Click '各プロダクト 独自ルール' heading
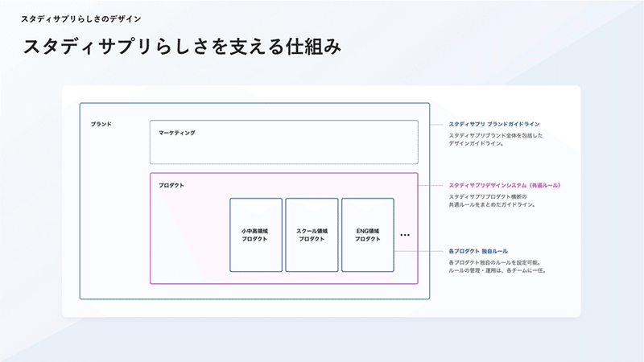Screen dimensions: 644x362 (478, 251)
